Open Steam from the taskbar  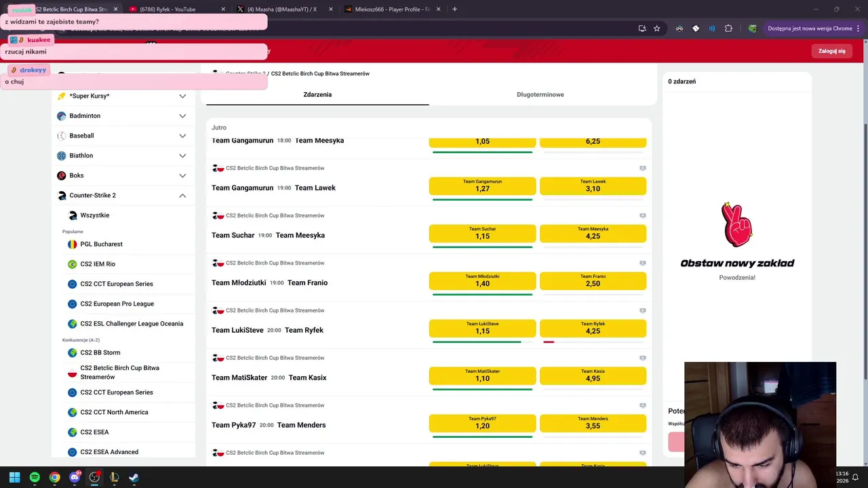click(134, 477)
